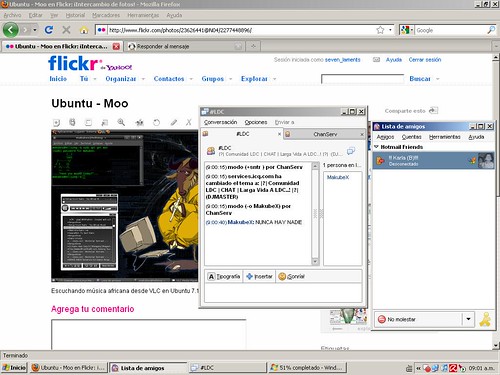The width and height of the screenshot is (500, 375).
Task: Click the URL address bar
Action: tap(242, 30)
